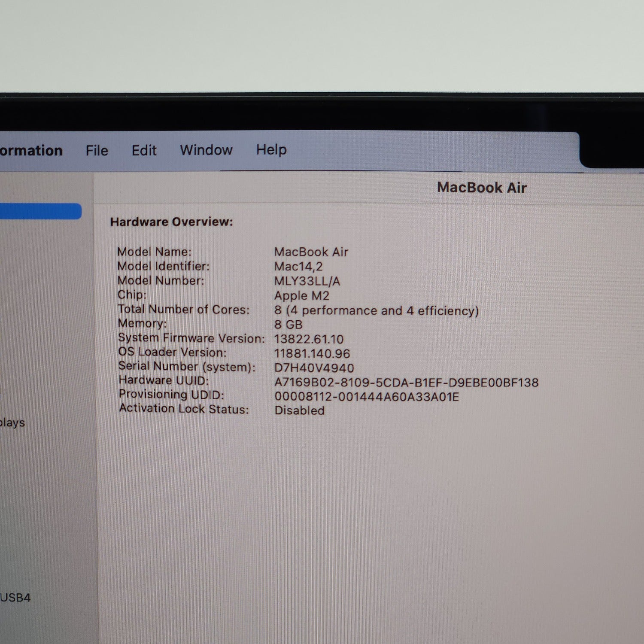Click the 8 GB memory value
This screenshot has width=644, height=644.
(x=288, y=325)
